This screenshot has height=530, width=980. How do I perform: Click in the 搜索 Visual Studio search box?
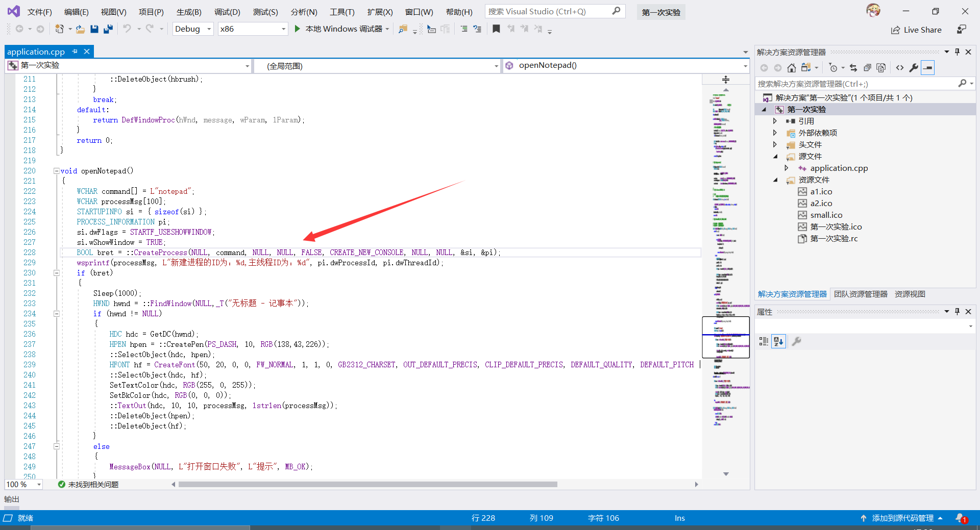[x=554, y=11]
